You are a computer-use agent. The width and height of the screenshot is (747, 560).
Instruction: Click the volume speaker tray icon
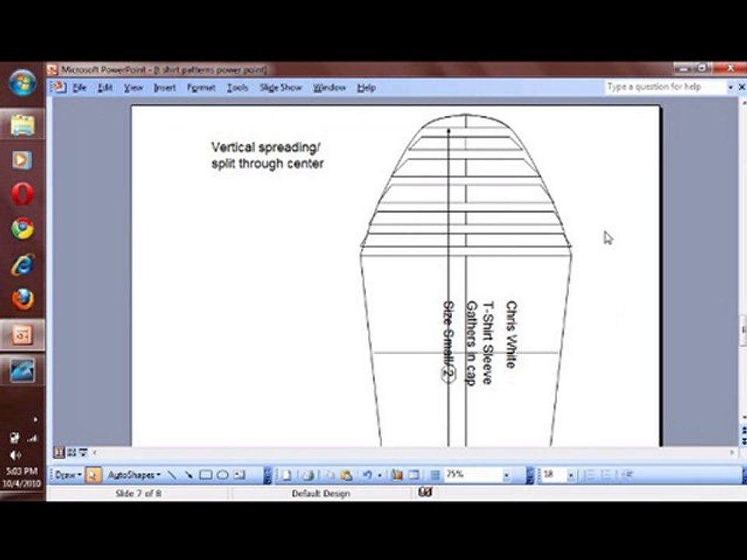(16, 455)
